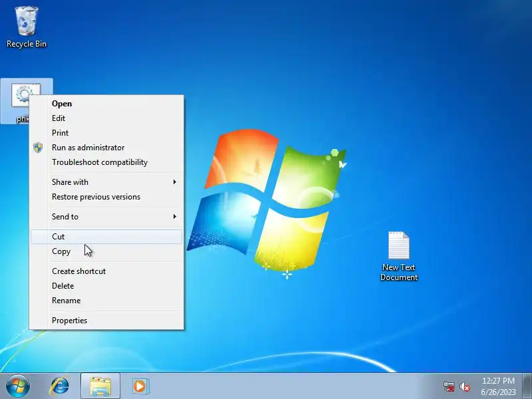Viewport: 532px width, 399px height.
Task: Click the Share with menu entry text
Action: coord(70,182)
